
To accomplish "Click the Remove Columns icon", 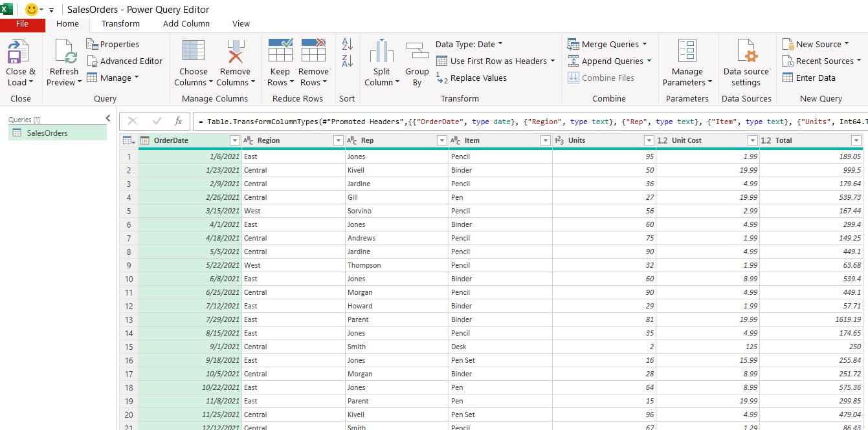I will pos(235,52).
